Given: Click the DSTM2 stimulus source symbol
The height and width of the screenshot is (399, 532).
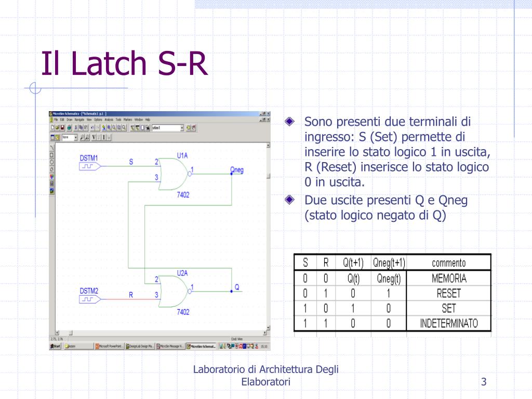Looking at the screenshot, I should [x=90, y=299].
